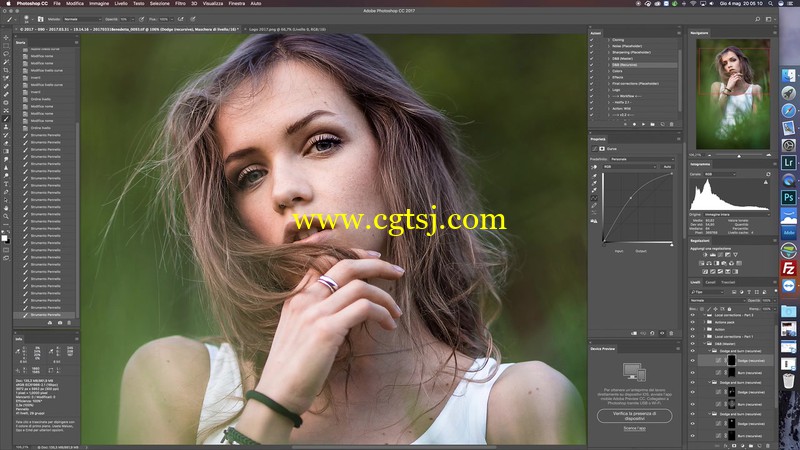
Task: Toggle the checkmark for 'Effects' action
Action: pyautogui.click(x=592, y=77)
